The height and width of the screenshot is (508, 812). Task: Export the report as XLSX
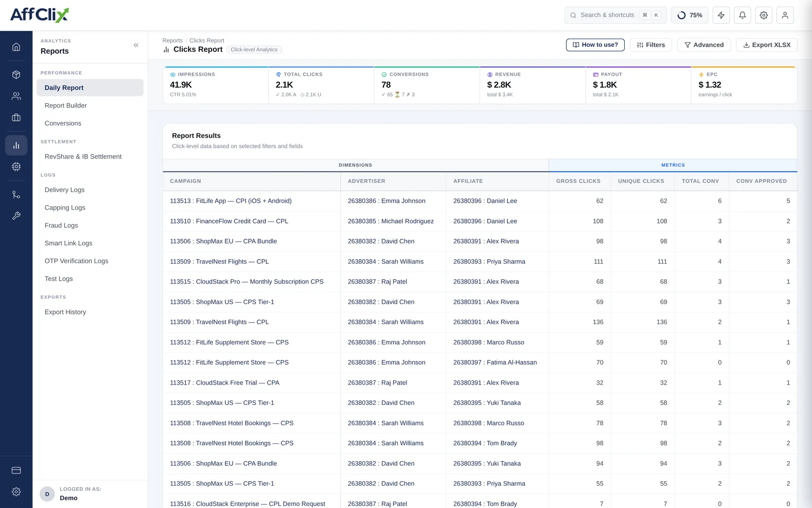(x=767, y=45)
